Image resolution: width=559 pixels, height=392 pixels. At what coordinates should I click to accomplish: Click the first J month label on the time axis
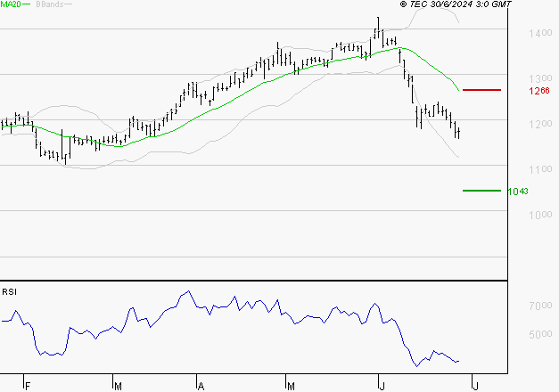pyautogui.click(x=382, y=386)
